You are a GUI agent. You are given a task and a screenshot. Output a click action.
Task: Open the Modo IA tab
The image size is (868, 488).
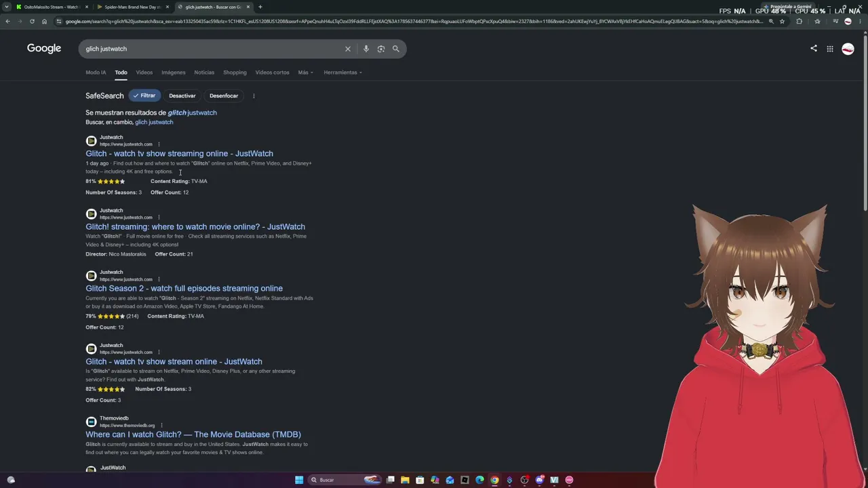[96, 73]
